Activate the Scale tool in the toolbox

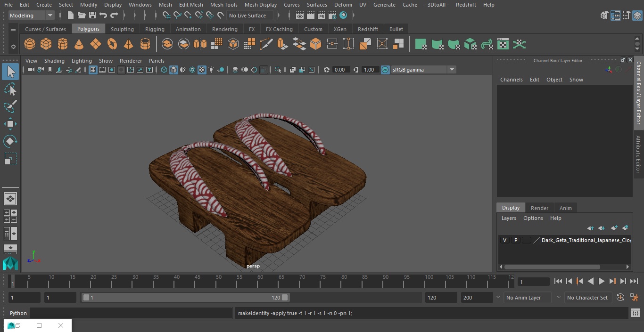10,159
